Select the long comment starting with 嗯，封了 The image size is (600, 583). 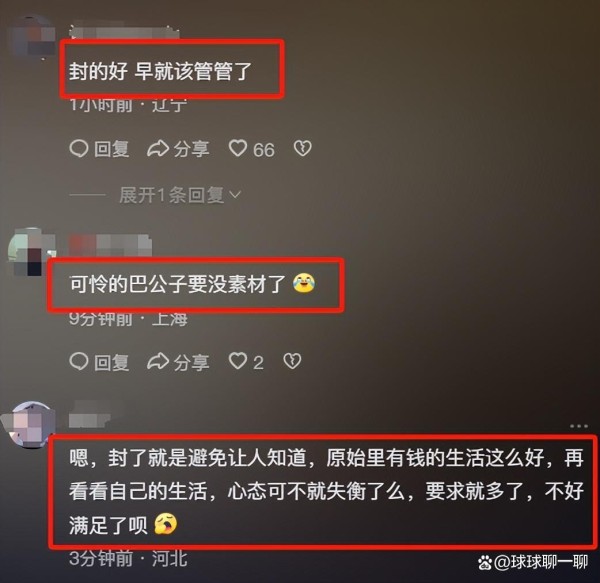click(326, 492)
